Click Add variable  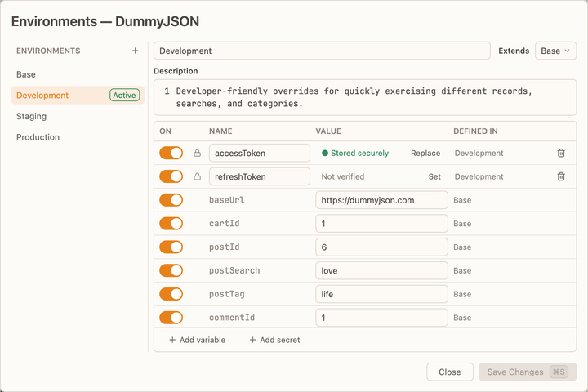coord(198,340)
